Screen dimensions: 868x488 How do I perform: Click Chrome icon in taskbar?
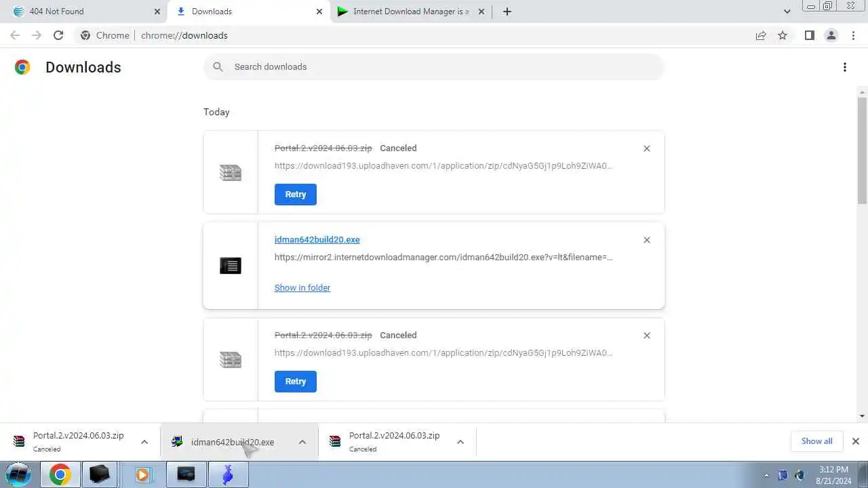click(60, 474)
